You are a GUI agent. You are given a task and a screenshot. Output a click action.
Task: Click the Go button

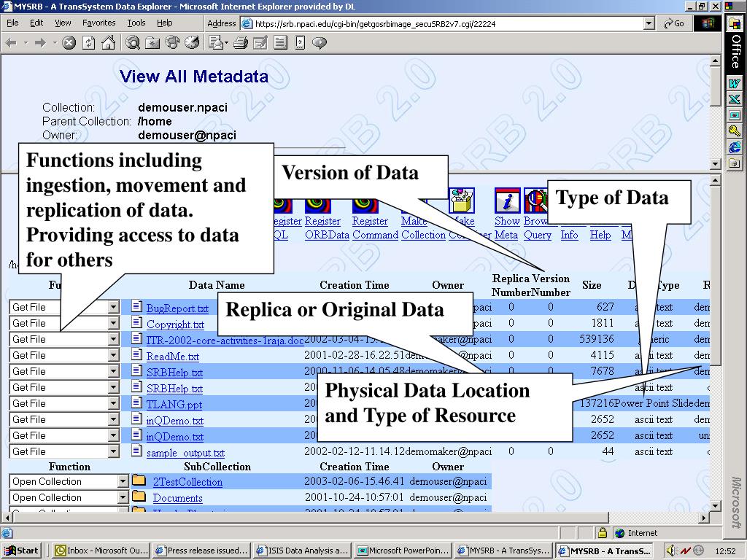point(674,23)
